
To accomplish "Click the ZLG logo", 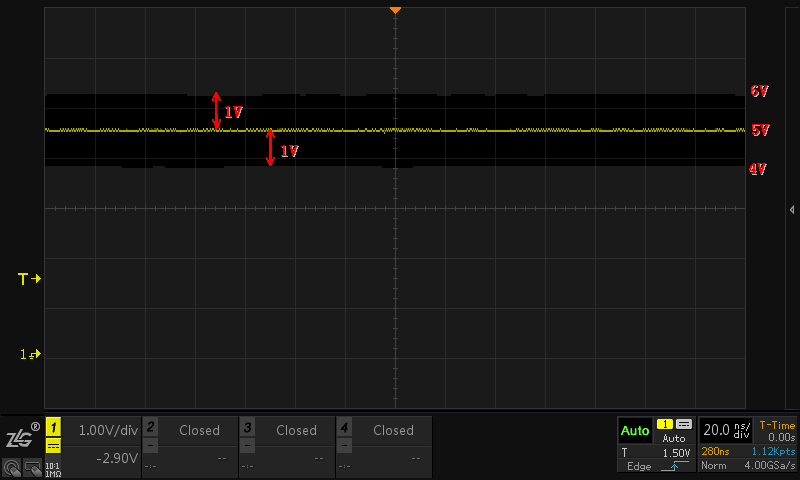I will pyautogui.click(x=22, y=436).
